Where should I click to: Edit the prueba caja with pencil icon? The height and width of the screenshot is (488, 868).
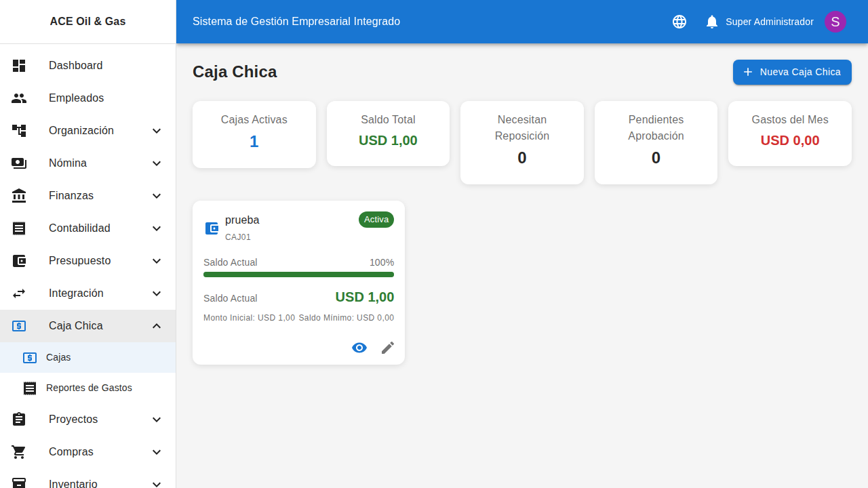[387, 348]
